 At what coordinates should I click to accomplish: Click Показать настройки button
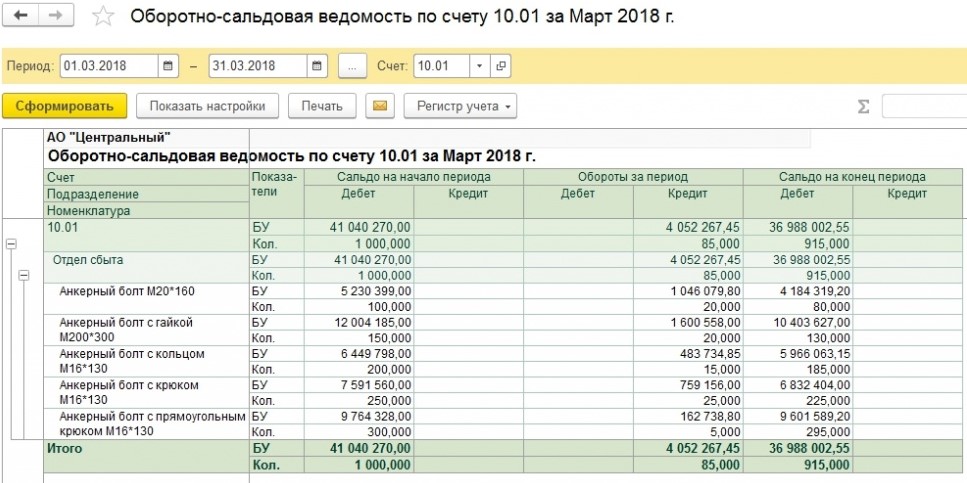(207, 106)
